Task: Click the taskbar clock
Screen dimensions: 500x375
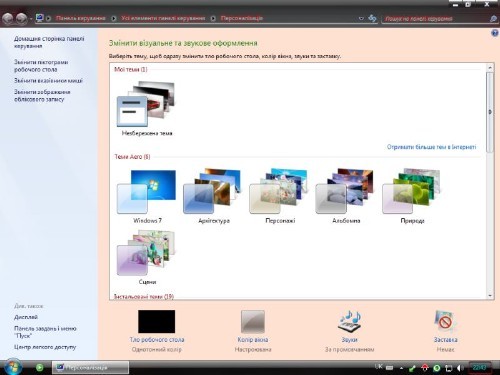Action: [x=479, y=367]
